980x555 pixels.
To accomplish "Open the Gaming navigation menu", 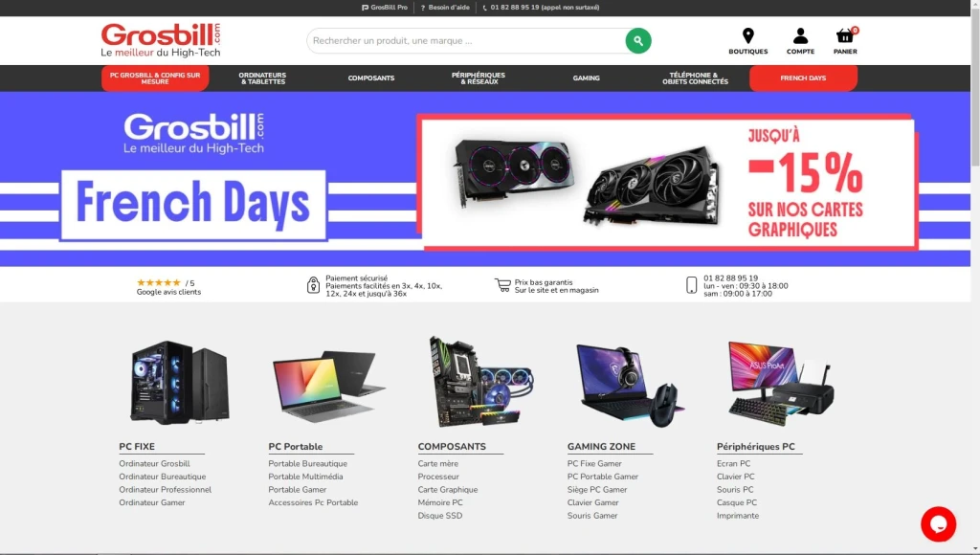I will 587,78.
